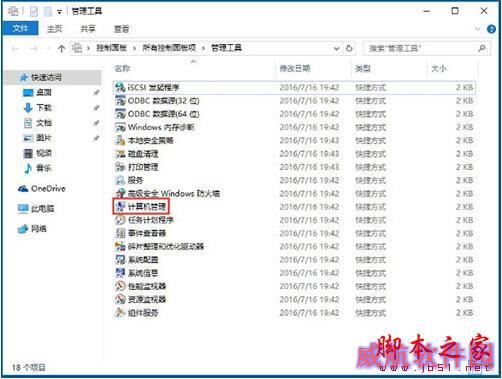This screenshot has height=379, width=502.
Task: Click the 2 KB size of 组件服务
Action: (x=464, y=313)
